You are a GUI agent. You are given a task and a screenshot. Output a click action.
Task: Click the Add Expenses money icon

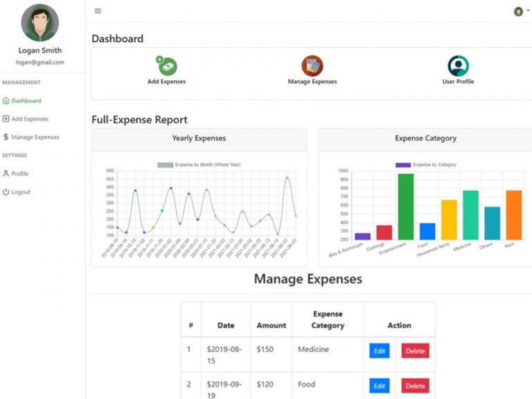[166, 66]
